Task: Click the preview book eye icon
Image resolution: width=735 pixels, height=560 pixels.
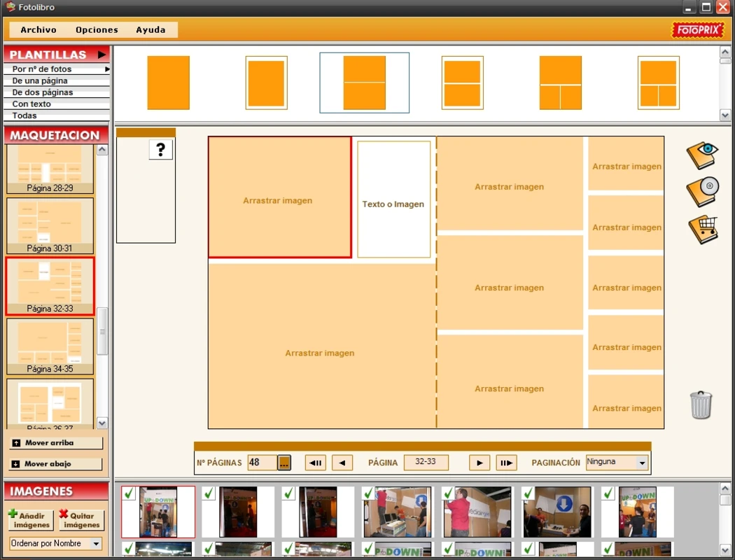Action: [x=702, y=155]
